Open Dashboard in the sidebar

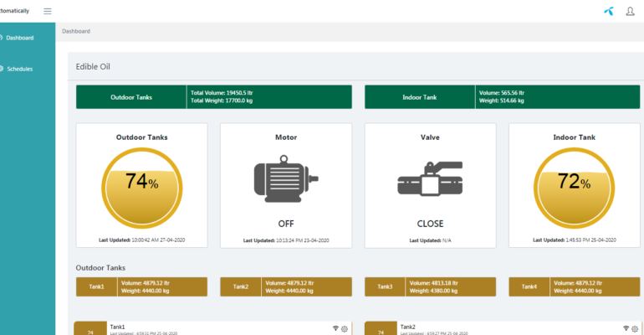19,38
